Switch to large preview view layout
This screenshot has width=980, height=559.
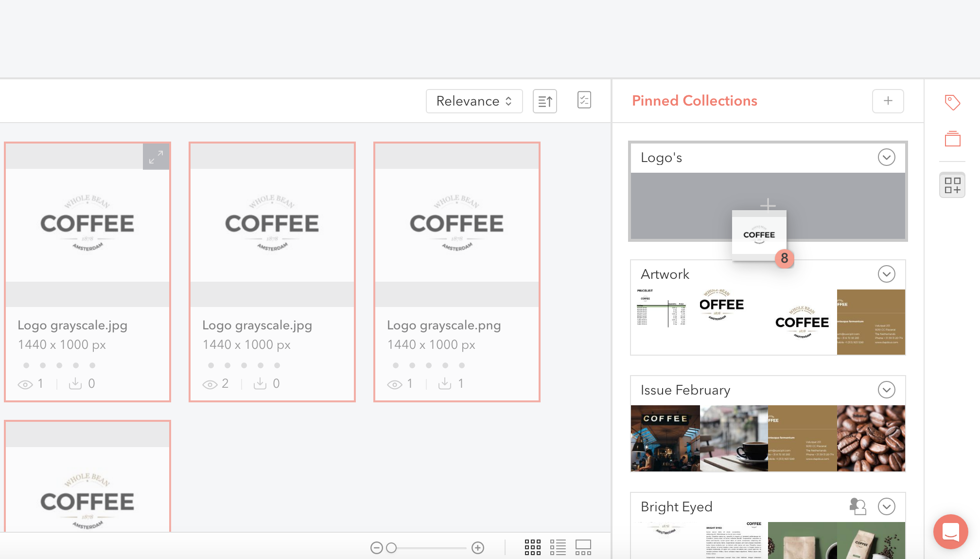[x=583, y=547]
